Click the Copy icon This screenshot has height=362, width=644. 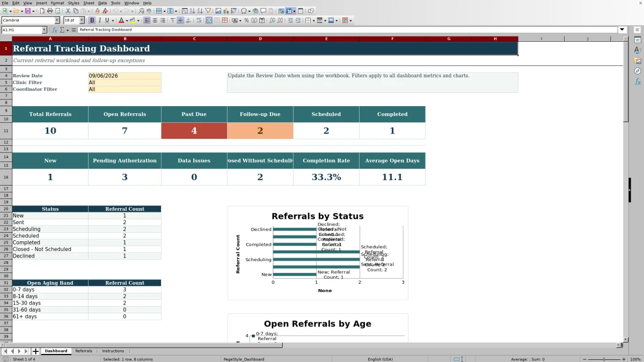[76, 11]
